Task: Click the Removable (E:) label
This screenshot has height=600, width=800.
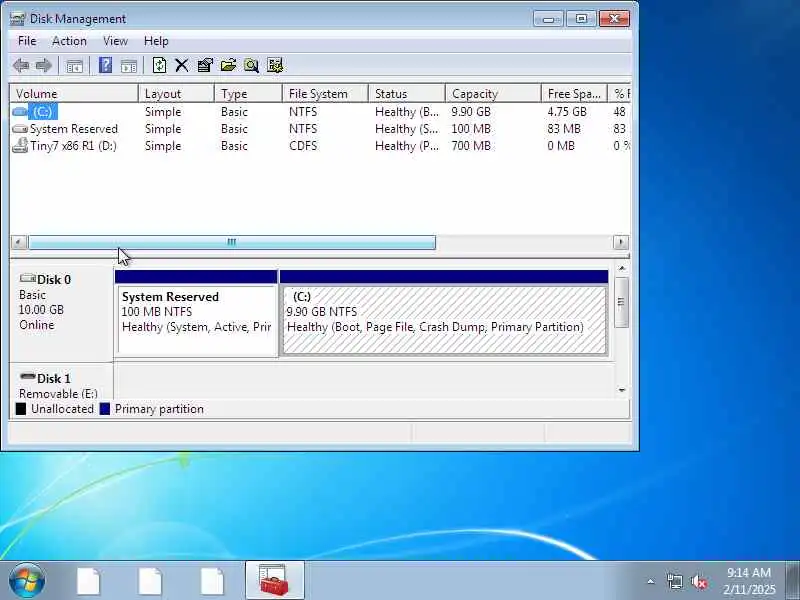Action: pyautogui.click(x=58, y=394)
